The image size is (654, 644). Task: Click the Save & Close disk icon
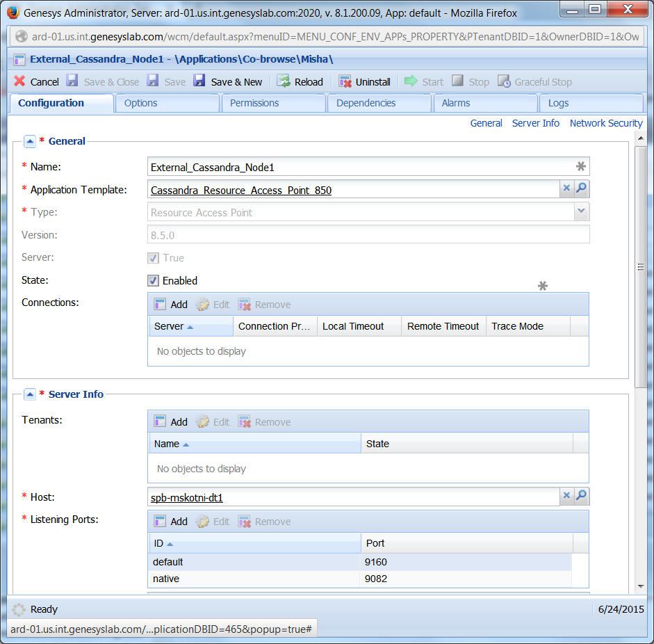[x=72, y=81]
